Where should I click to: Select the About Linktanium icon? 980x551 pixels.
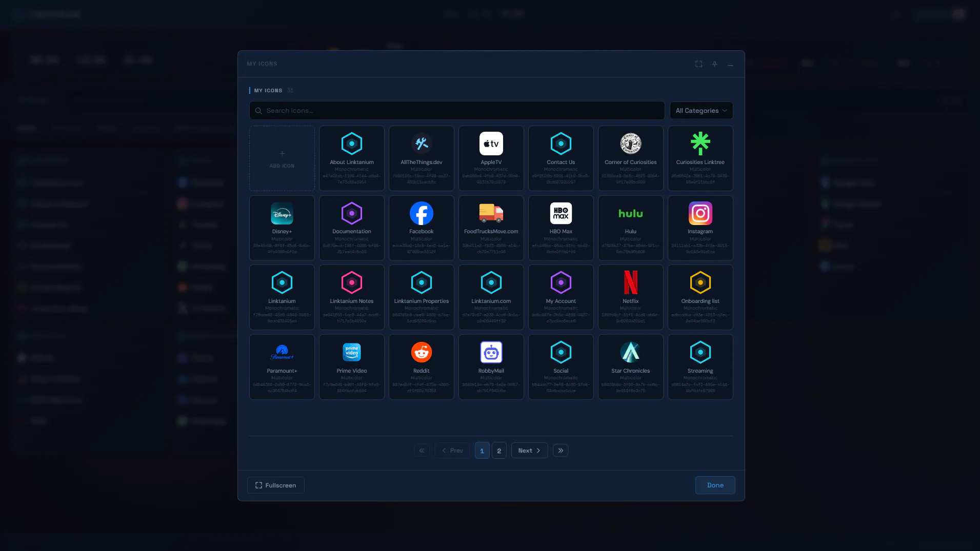pos(352,158)
